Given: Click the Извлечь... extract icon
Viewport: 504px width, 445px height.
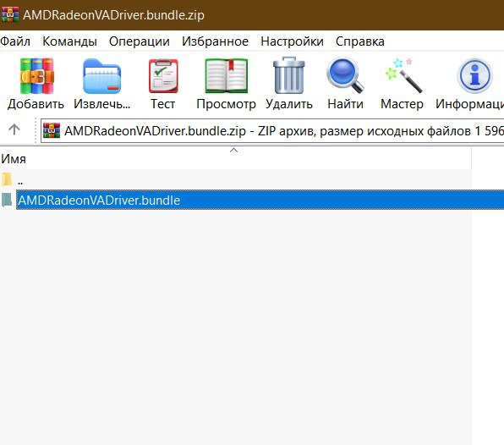Looking at the screenshot, I should [101, 76].
